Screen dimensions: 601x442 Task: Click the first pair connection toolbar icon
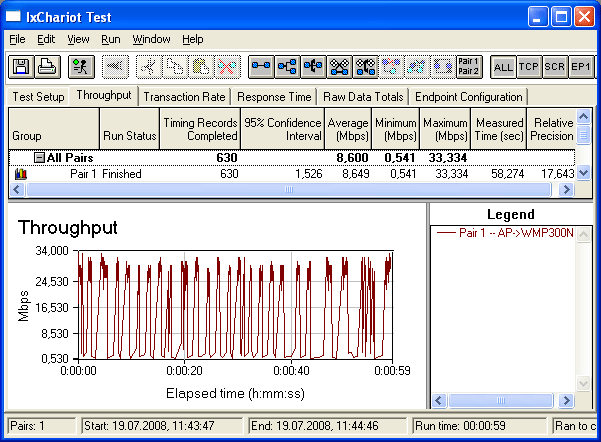click(261, 67)
